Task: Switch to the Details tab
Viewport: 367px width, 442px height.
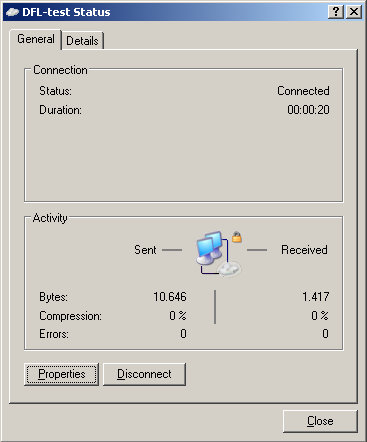Action: click(82, 41)
